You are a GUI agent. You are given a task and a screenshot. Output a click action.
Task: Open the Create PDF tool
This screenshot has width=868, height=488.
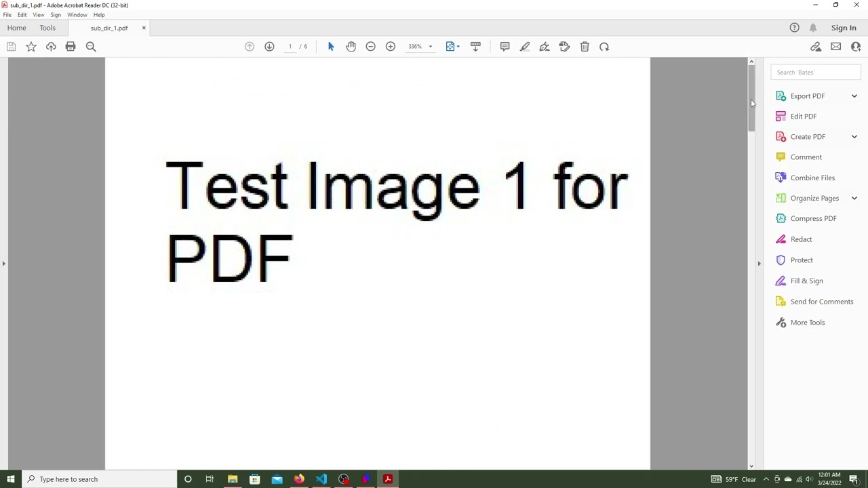click(808, 137)
